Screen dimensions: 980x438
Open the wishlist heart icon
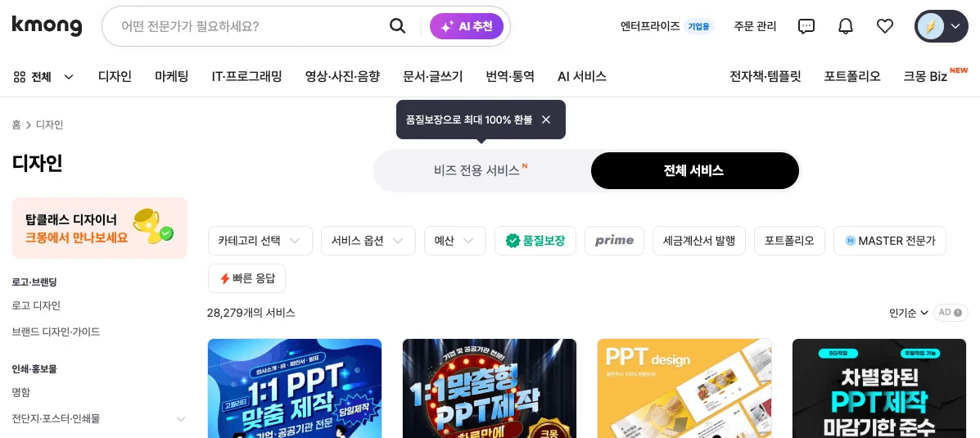885,26
